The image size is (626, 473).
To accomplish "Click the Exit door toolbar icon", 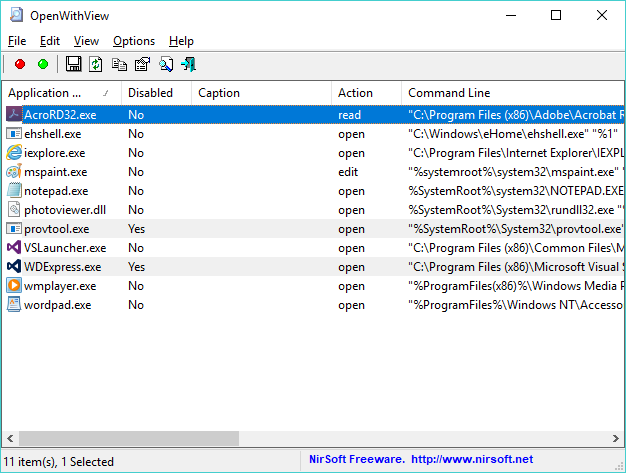I will click(x=188, y=64).
